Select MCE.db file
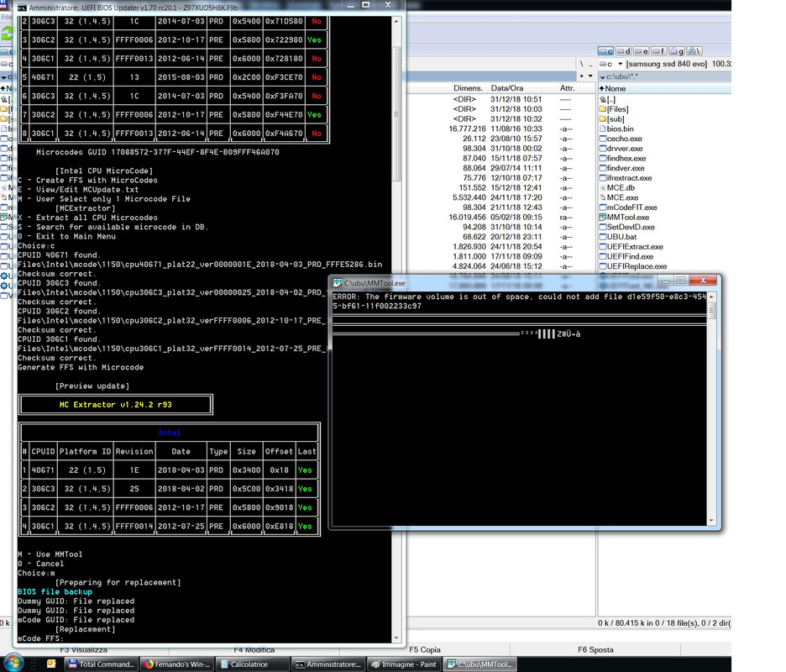This screenshot has height=672, width=786. pos(617,187)
